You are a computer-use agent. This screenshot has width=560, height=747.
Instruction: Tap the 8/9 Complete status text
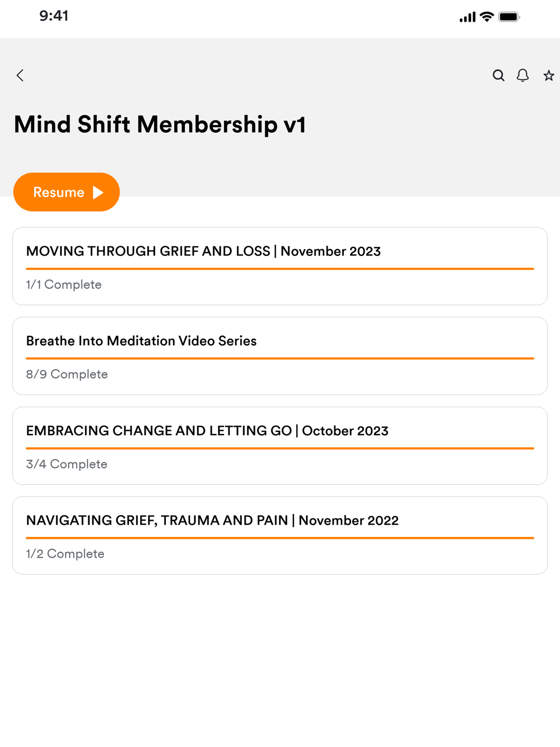pyautogui.click(x=67, y=374)
